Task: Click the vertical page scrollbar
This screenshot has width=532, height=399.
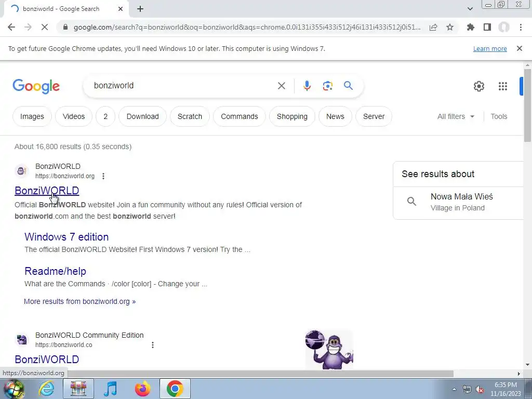Action: point(527,105)
